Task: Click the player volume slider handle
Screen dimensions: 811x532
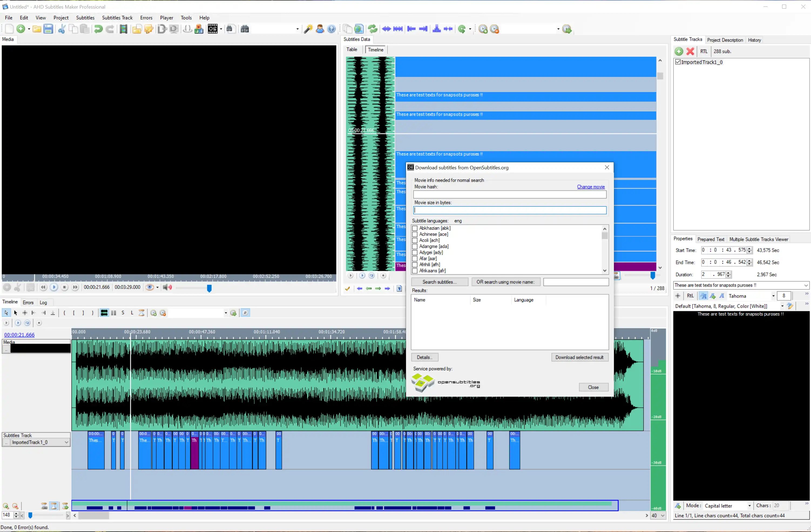Action: (x=209, y=288)
